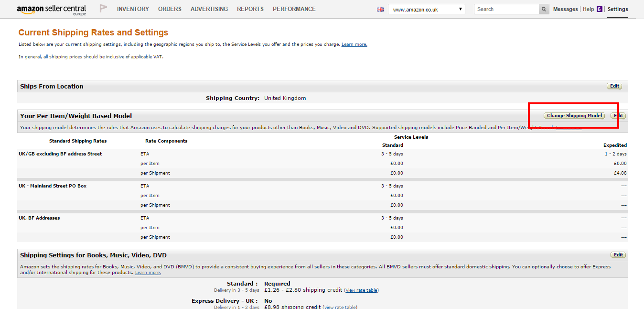Click the Service Levels header
Viewport: 644px width, 309px height.
point(411,137)
